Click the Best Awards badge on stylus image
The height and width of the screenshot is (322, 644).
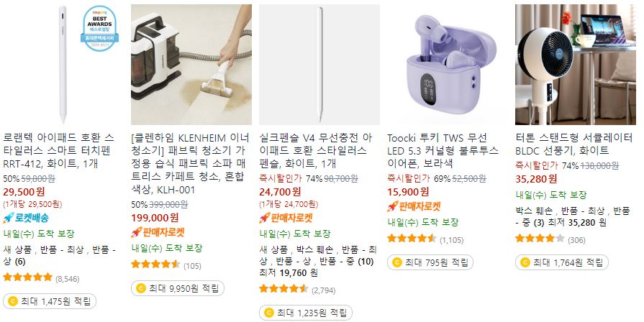pos(99,28)
